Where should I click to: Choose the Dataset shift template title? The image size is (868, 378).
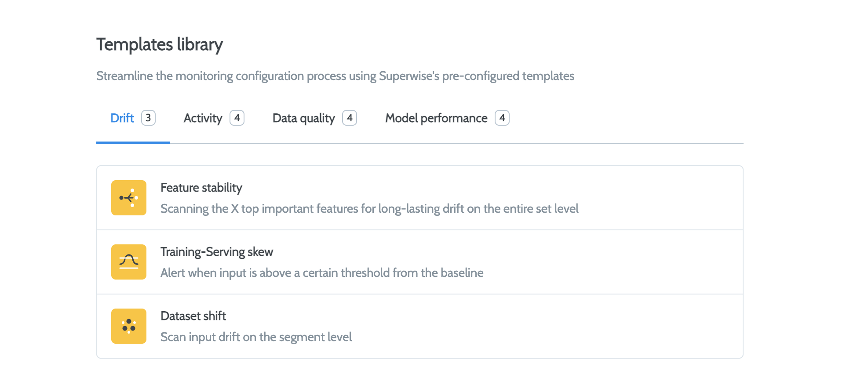coord(193,316)
